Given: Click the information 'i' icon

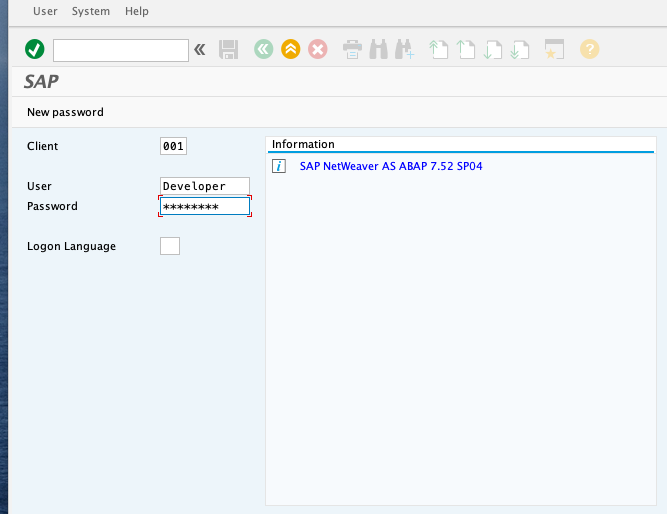Looking at the screenshot, I should [x=279, y=166].
